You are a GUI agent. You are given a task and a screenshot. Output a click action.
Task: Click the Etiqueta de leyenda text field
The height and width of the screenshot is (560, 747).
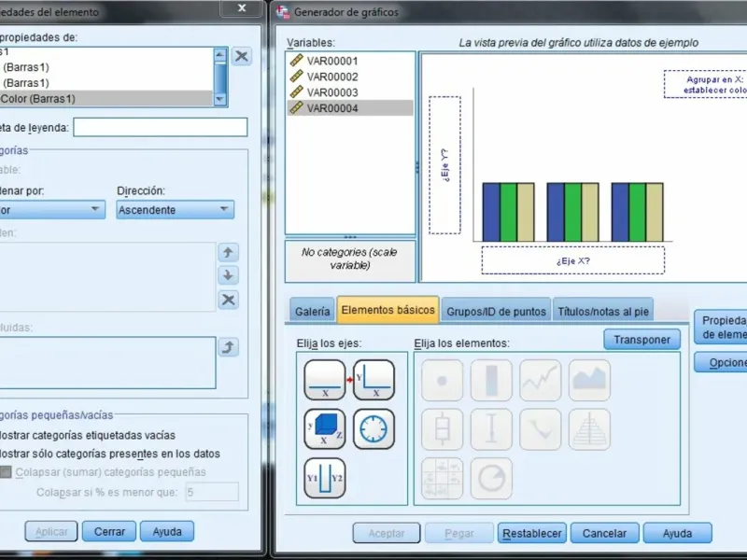click(x=161, y=127)
